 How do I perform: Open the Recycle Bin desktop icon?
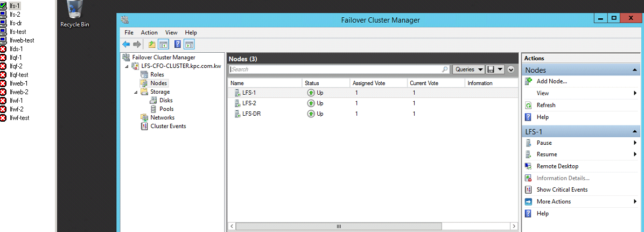click(x=74, y=14)
